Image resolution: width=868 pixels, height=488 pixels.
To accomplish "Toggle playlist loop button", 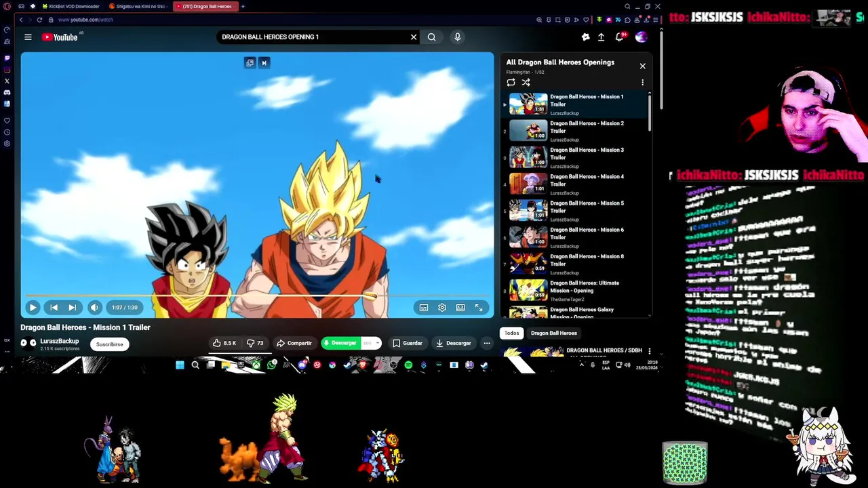I will coord(511,83).
